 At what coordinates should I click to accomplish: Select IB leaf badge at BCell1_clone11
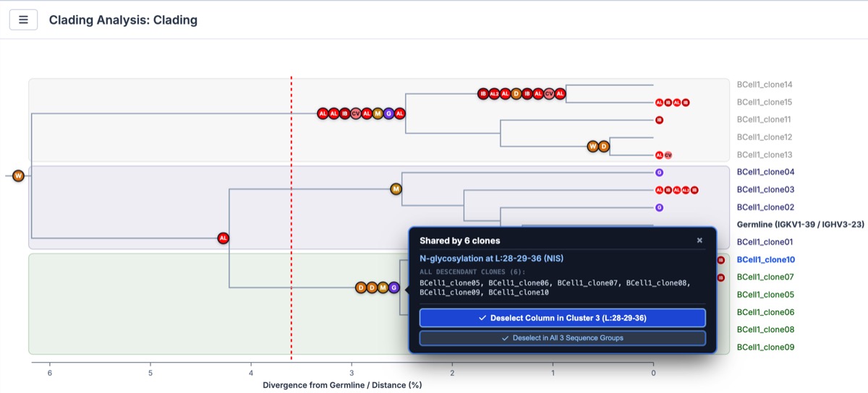tap(659, 120)
